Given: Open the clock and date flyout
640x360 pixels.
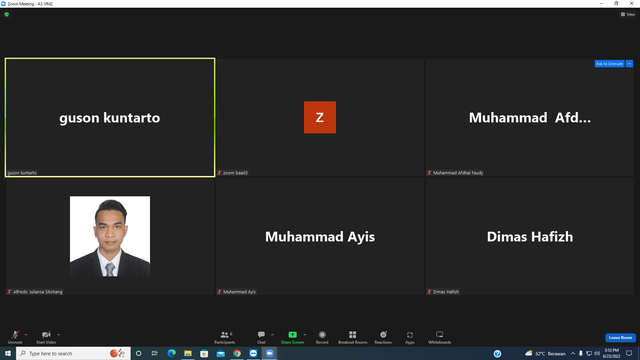Looking at the screenshot, I should coord(612,353).
